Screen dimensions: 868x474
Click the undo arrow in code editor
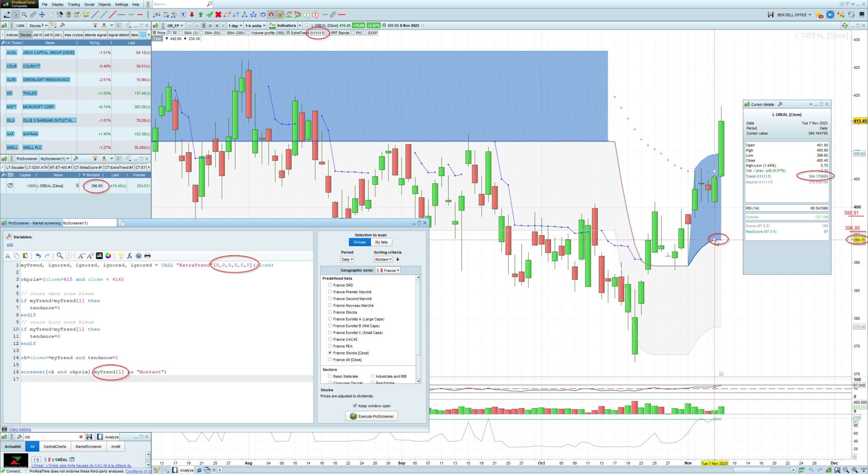tap(38, 256)
